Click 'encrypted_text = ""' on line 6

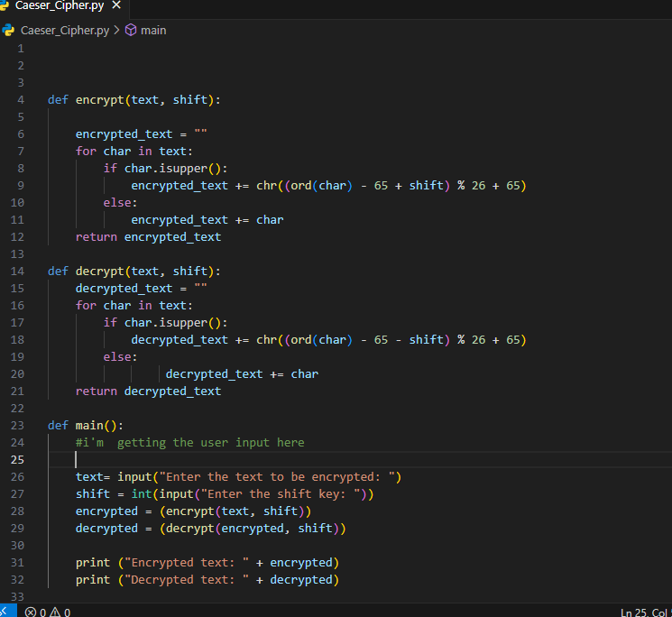(142, 134)
